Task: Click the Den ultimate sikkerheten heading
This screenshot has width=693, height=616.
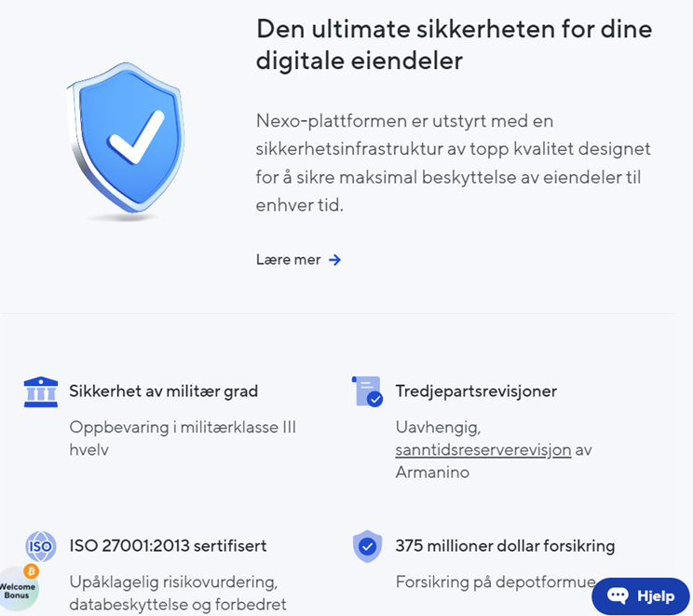Action: point(455,45)
